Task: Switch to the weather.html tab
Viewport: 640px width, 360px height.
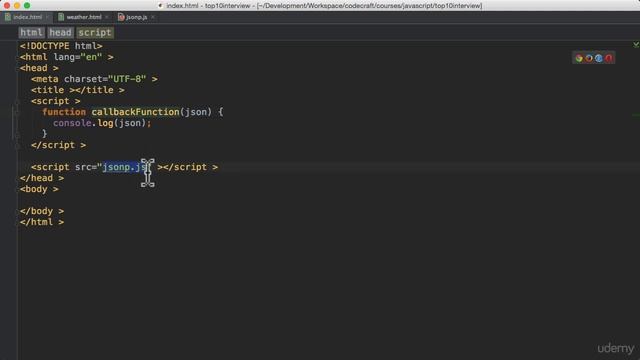Action: (84, 17)
